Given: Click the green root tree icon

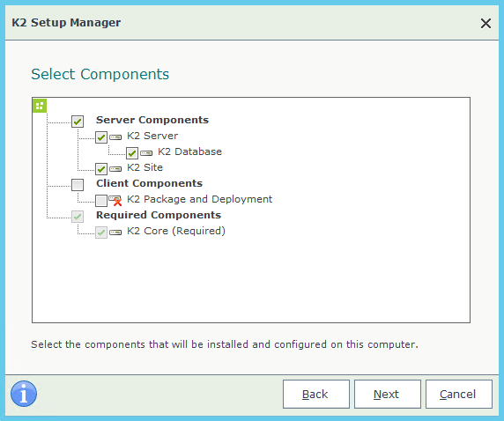Looking at the screenshot, I should (x=40, y=106).
